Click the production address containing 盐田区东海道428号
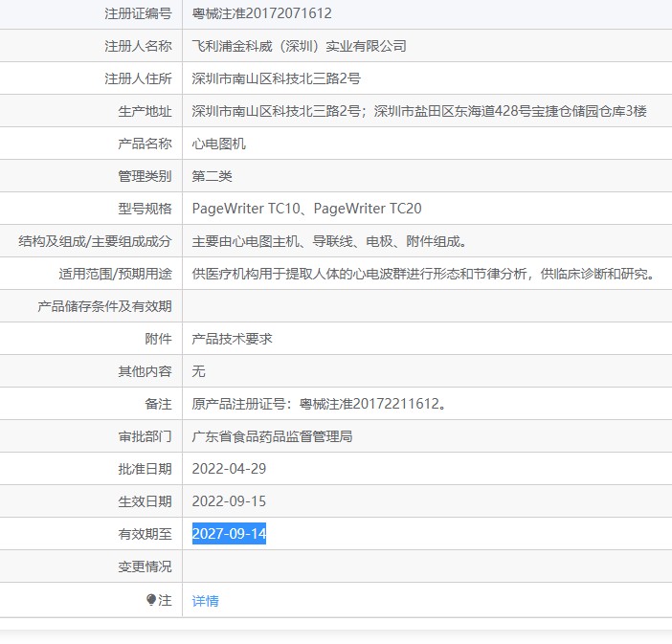 pyautogui.click(x=419, y=111)
